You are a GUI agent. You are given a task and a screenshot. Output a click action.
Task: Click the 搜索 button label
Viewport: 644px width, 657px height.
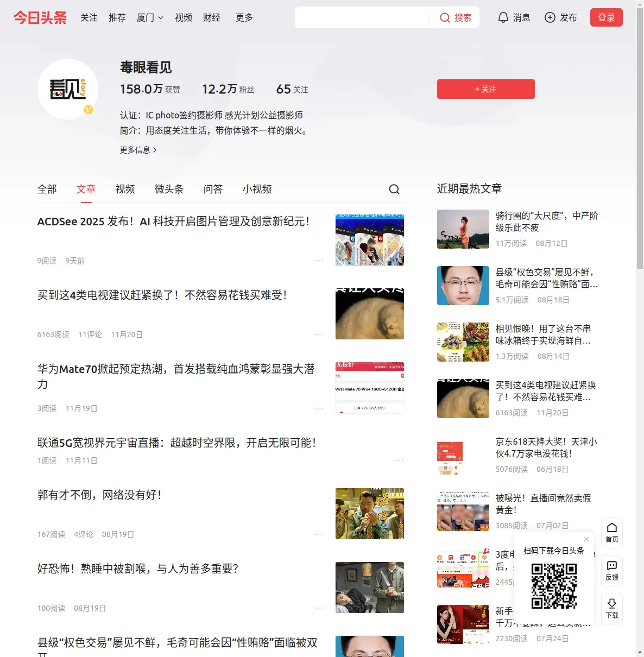[x=463, y=18]
